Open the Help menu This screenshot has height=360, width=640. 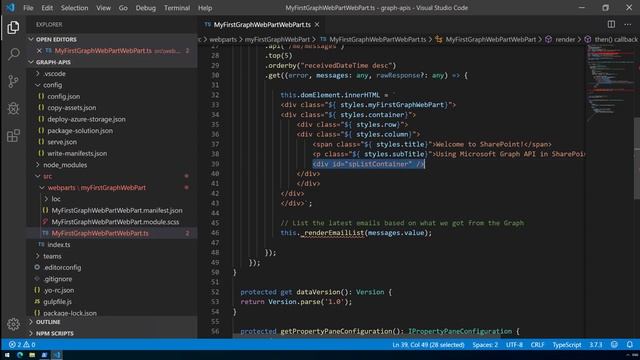pyautogui.click(x=205, y=8)
